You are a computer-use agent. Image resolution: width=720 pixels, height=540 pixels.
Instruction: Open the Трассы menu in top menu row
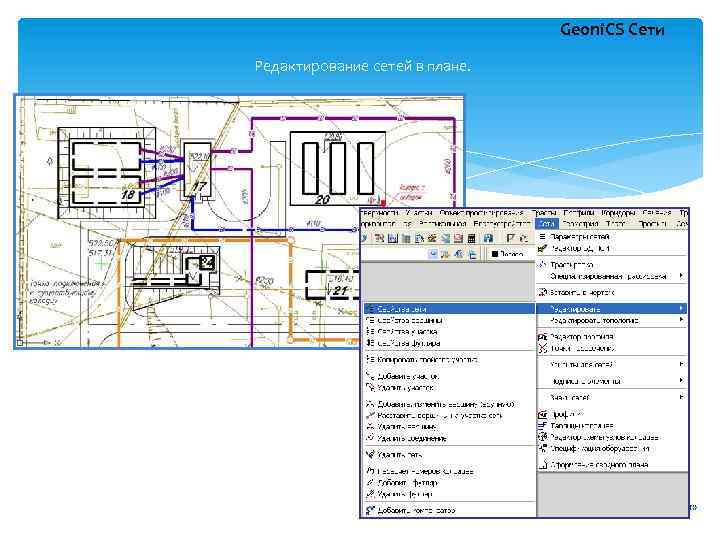click(543, 213)
